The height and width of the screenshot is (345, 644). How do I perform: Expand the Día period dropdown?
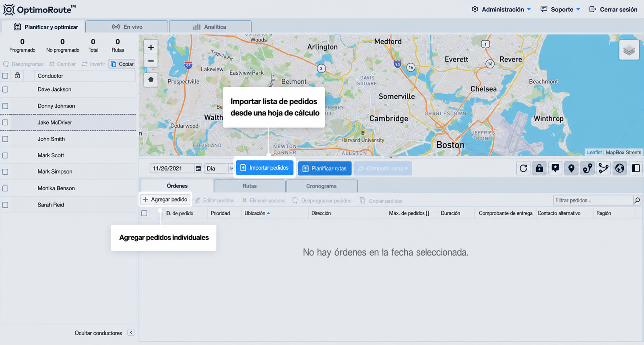coord(219,168)
